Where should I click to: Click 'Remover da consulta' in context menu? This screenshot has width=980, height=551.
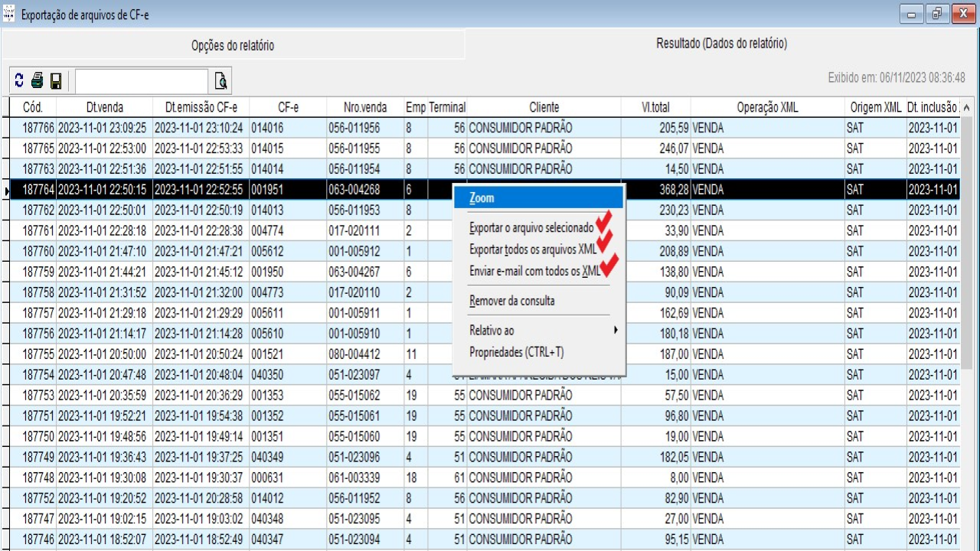tap(511, 301)
